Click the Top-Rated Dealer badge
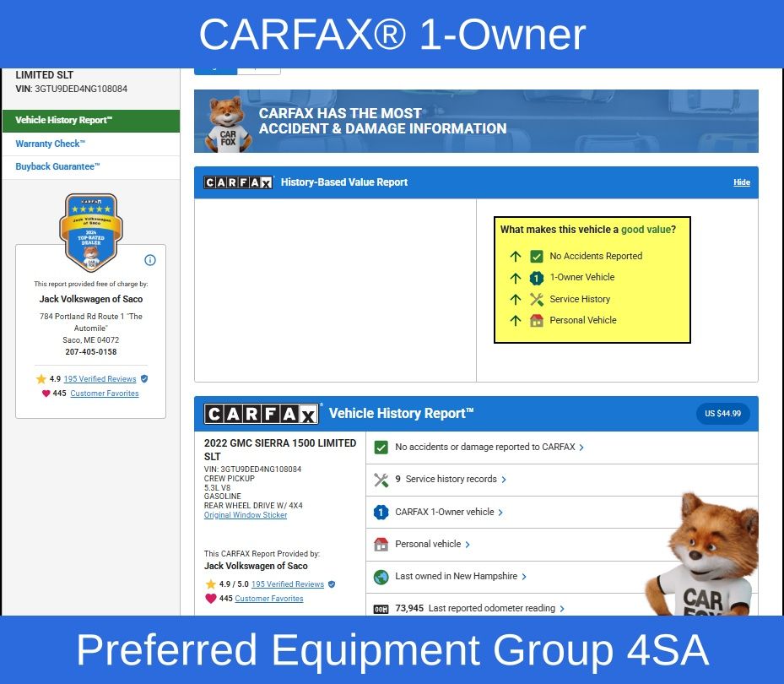 (91, 232)
